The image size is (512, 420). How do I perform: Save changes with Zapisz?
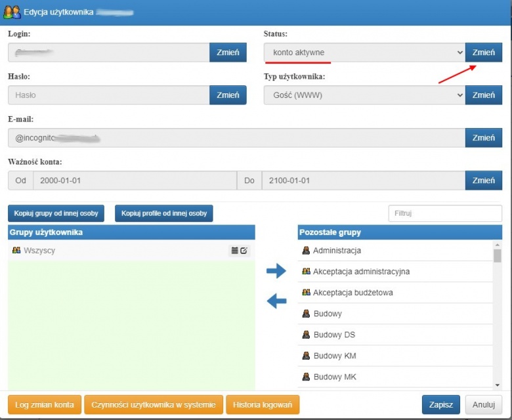[x=441, y=405]
